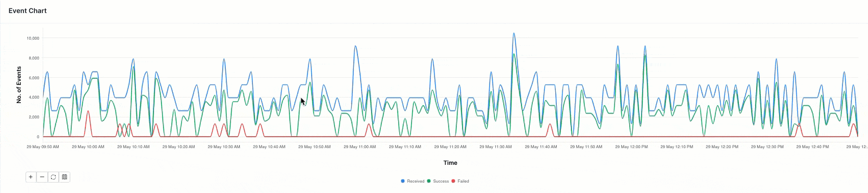Click the 29 May 10:30 AM axis label
Image resolution: width=868 pixels, height=193 pixels.
click(x=224, y=147)
